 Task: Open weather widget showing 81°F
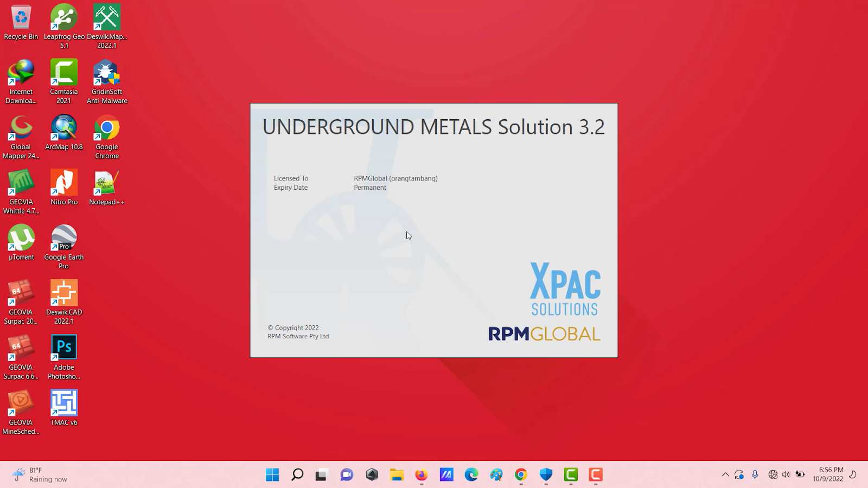click(41, 475)
